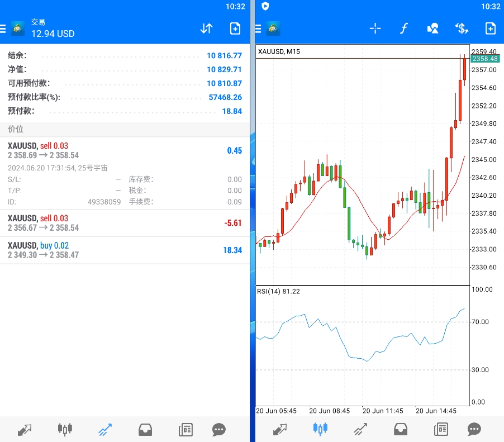Tap the 0.45 profit value
Screen dimensions: 504x442
[234, 150]
